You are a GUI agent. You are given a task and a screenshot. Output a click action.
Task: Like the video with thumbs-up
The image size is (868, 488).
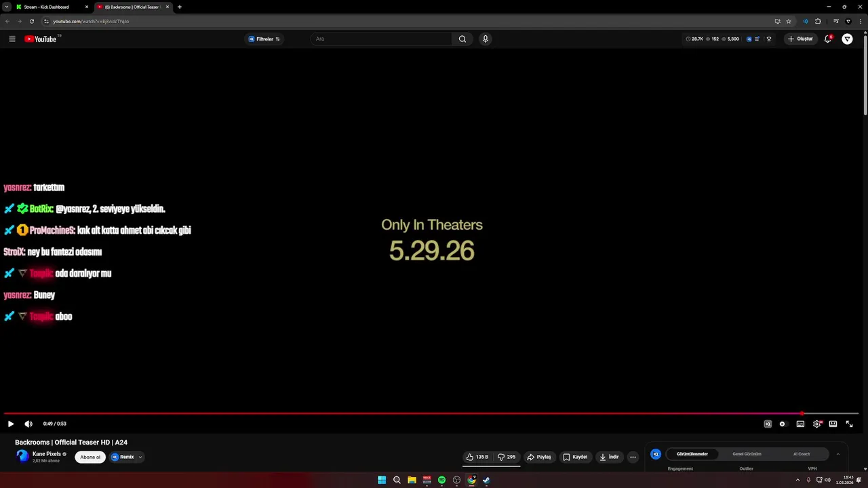tap(477, 457)
